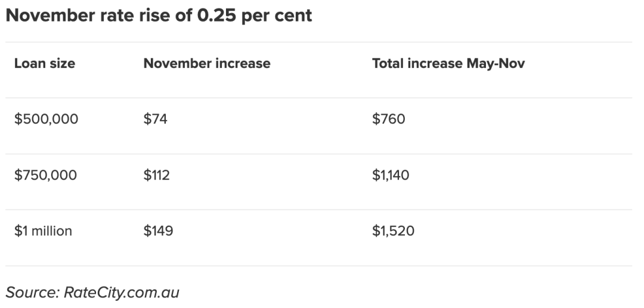Image resolution: width=644 pixels, height=308 pixels.
Task: Click the word Source in the footer
Action: point(32,292)
